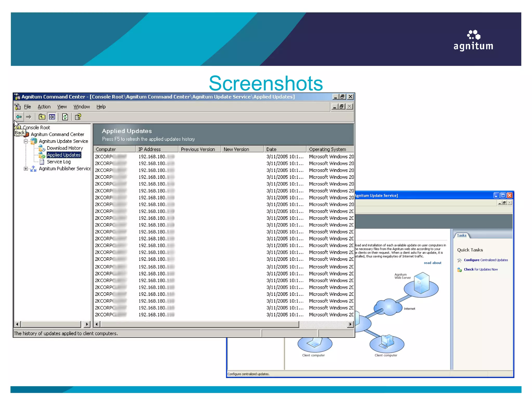
Task: Restore the inner MDI child window
Action: pyautogui.click(x=342, y=107)
